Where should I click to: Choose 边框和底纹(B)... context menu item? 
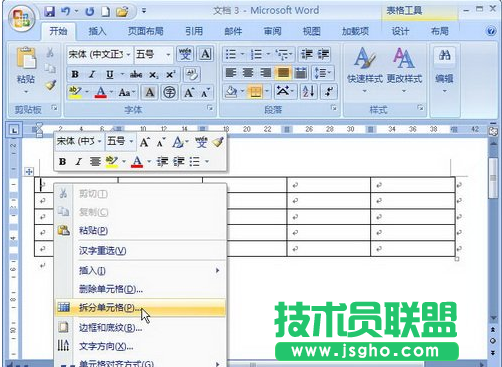(141, 328)
